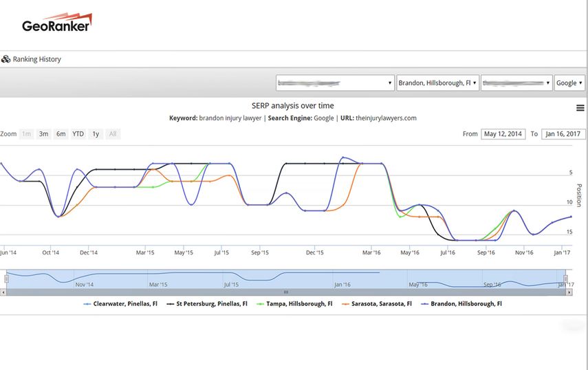Viewport: 588px width, 370px height.
Task: Toggle Sarasota, Sarasota, Fl series in legend
Action: pos(377,304)
